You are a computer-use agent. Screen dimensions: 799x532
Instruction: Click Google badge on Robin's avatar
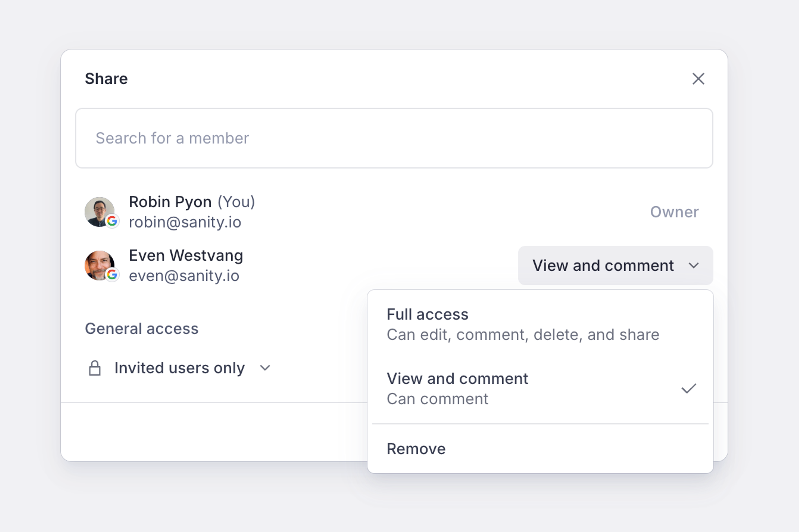[112, 221]
